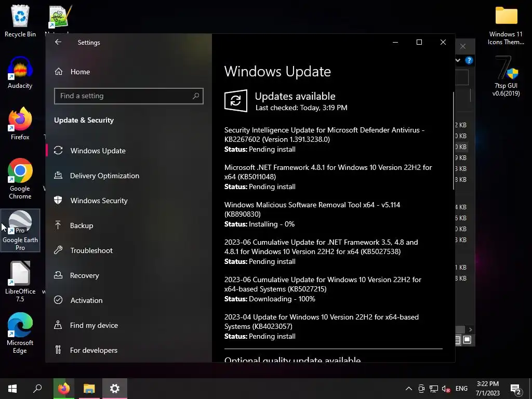Select the Firefox desktop shortcut
The image size is (532, 399).
(x=20, y=124)
